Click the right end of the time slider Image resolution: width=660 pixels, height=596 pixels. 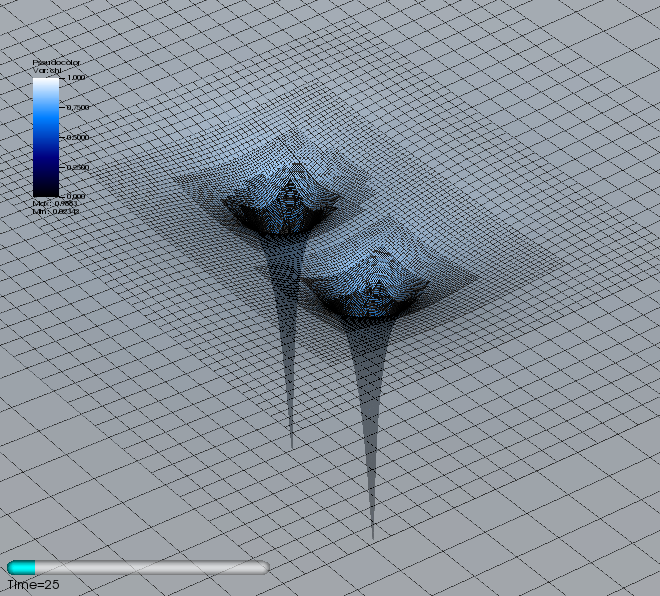(x=264, y=567)
